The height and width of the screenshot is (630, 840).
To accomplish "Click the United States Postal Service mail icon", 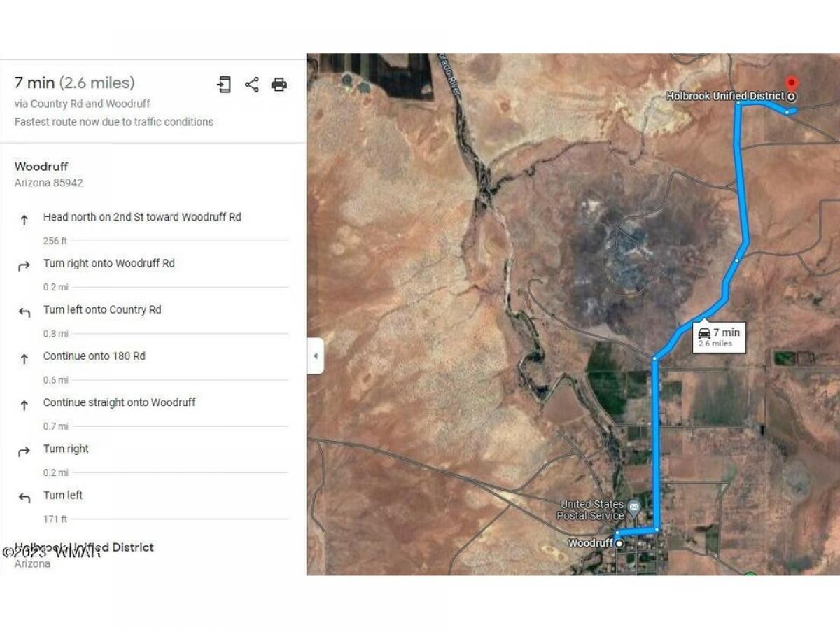I will click(x=633, y=506).
